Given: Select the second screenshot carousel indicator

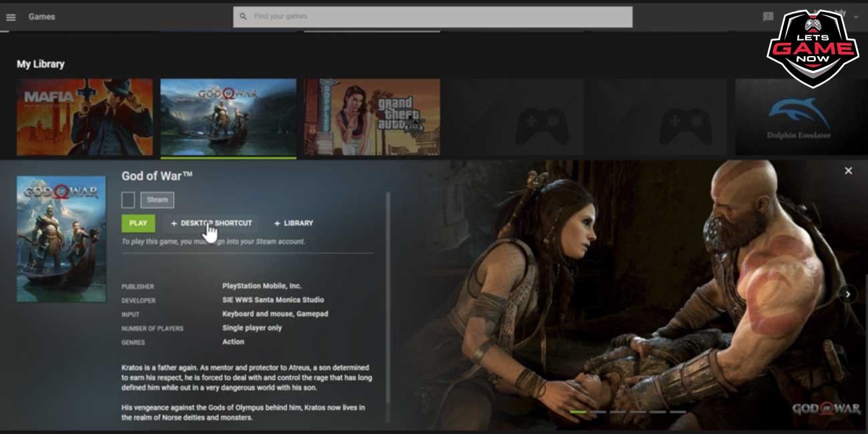Looking at the screenshot, I should 598,412.
